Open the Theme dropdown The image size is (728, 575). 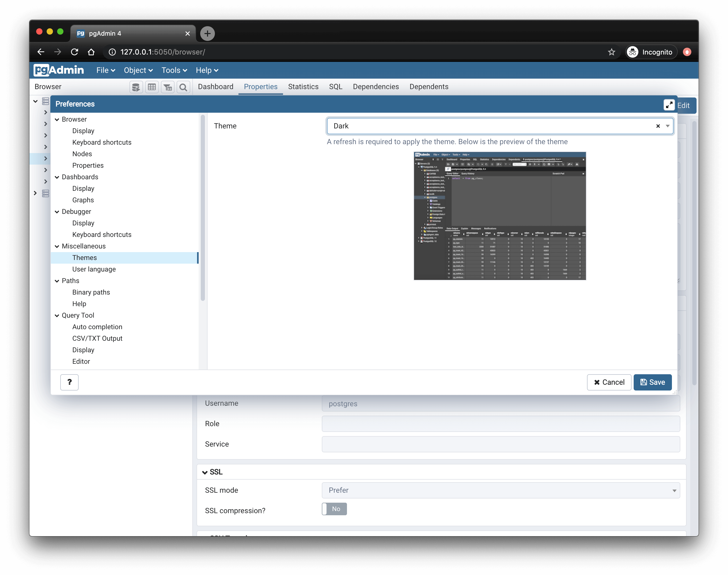(x=667, y=126)
